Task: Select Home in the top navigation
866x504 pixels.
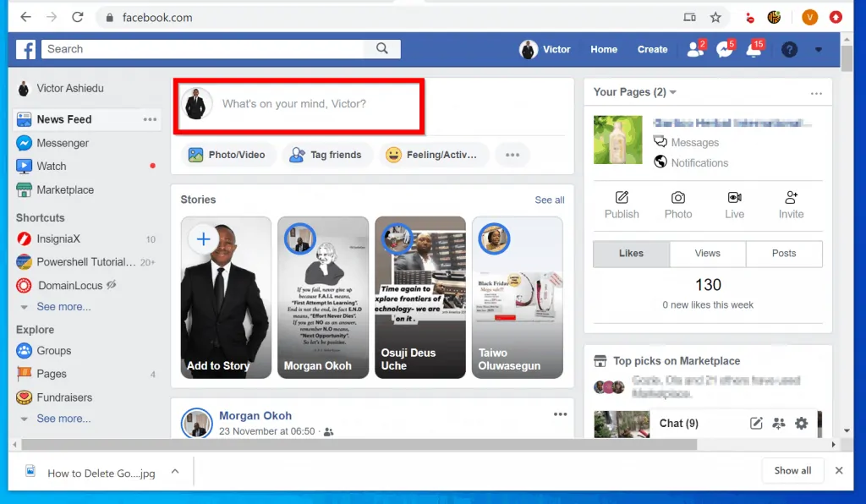Action: point(603,50)
